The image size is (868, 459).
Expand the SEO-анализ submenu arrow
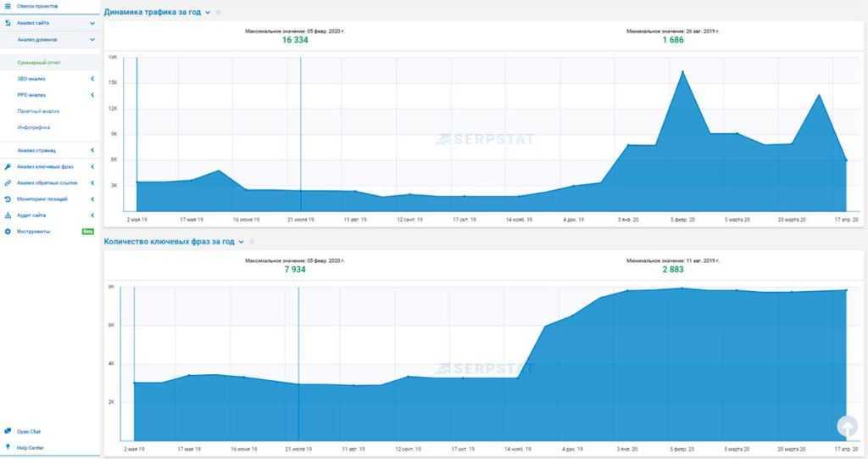point(92,79)
